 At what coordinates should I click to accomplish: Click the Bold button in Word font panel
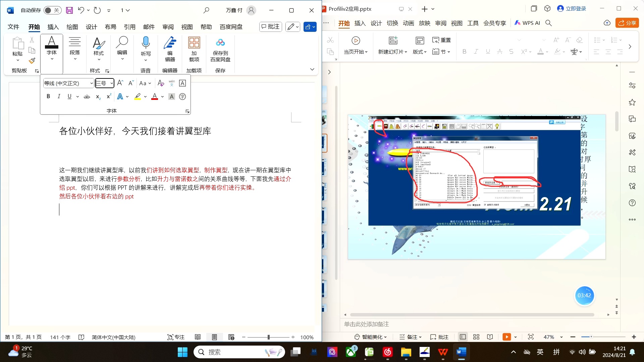coord(48,97)
